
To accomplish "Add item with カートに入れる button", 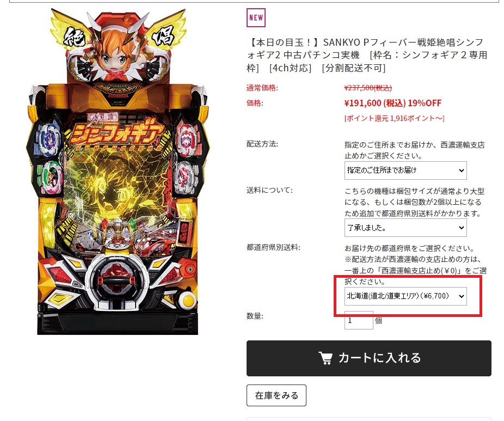I will tap(368, 358).
